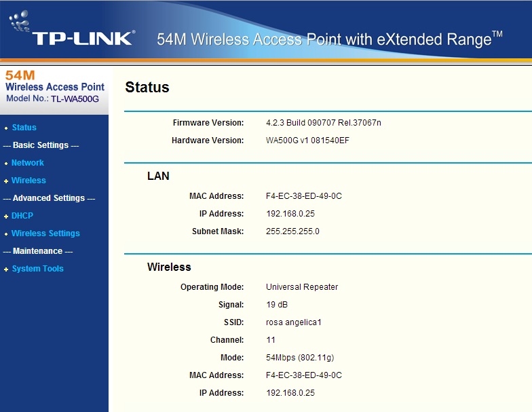Open the Status page link

click(24, 128)
